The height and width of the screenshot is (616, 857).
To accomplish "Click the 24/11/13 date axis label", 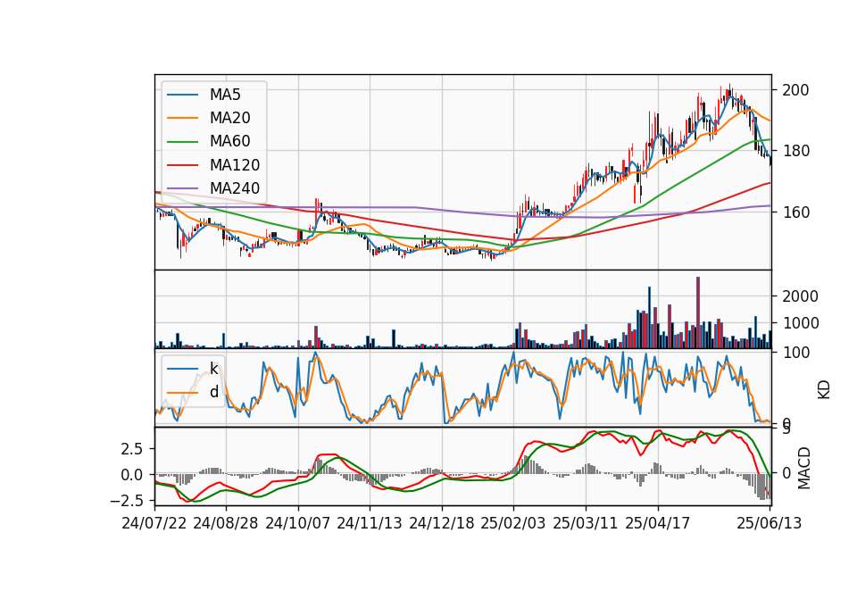I will [x=370, y=523].
